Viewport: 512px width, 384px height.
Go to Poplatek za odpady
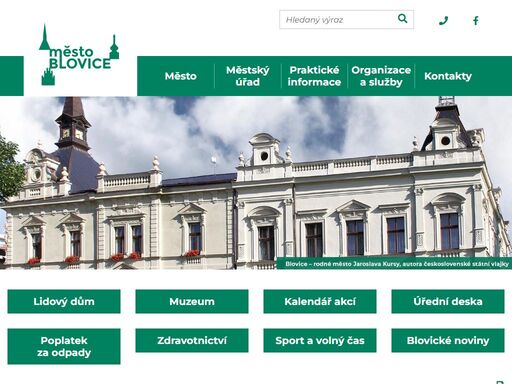[x=64, y=346]
